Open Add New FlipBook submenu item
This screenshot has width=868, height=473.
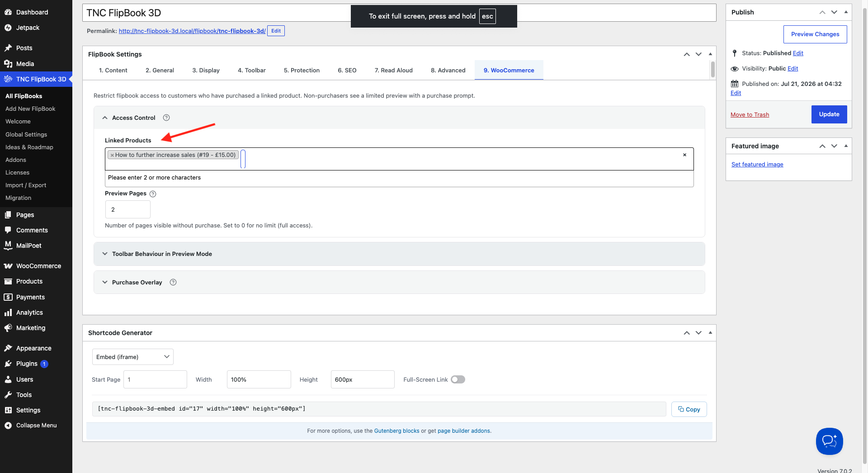tap(30, 109)
